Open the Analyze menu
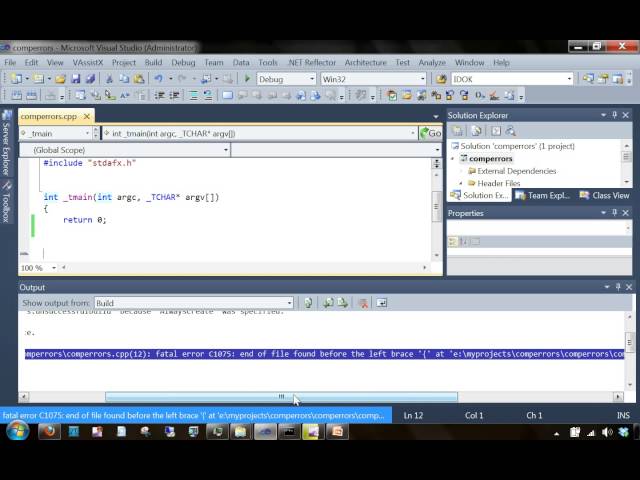This screenshot has width=640, height=480. tap(432, 62)
